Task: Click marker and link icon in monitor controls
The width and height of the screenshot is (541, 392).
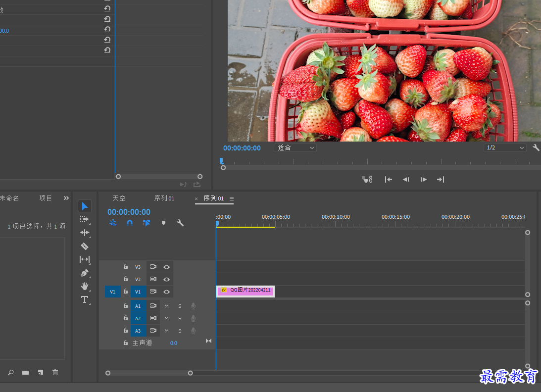Action: pos(367,180)
